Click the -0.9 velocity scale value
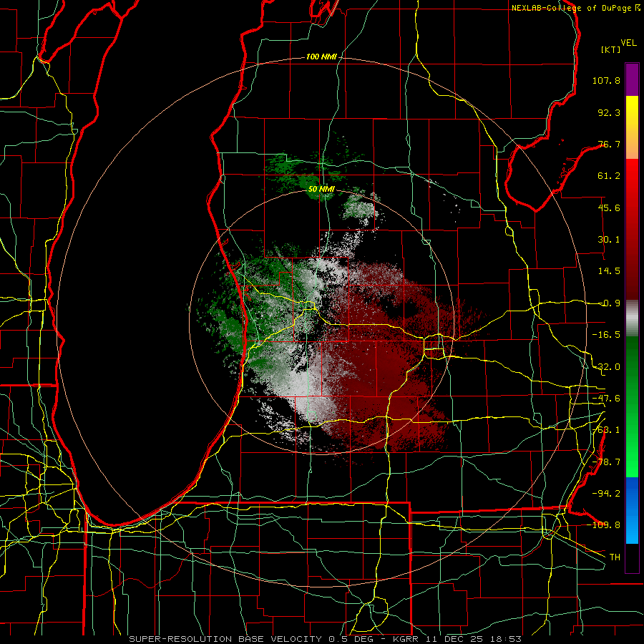 609,303
